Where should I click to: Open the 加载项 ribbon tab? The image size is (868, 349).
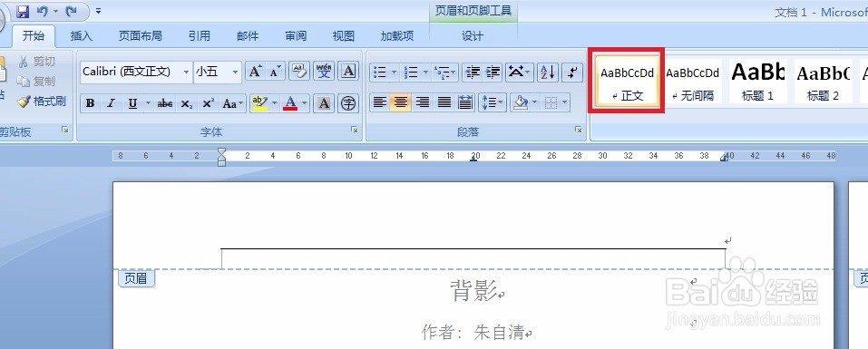(397, 36)
